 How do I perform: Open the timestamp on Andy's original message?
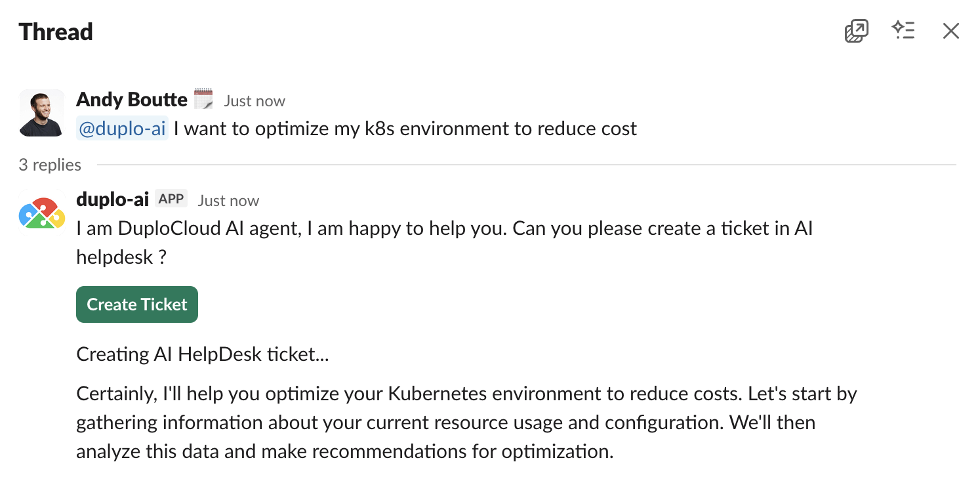255,100
